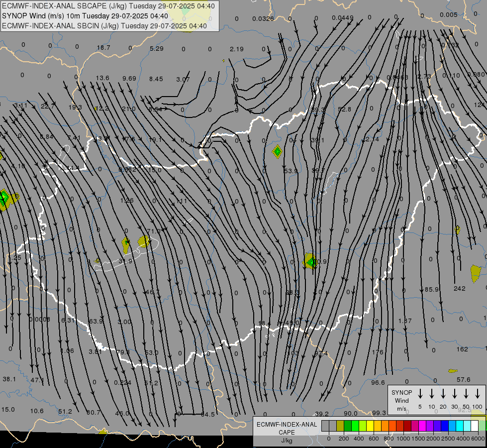This screenshot has width=487, height=448.
Task: Click the CAPE value 242 on the map
Action: (x=459, y=289)
